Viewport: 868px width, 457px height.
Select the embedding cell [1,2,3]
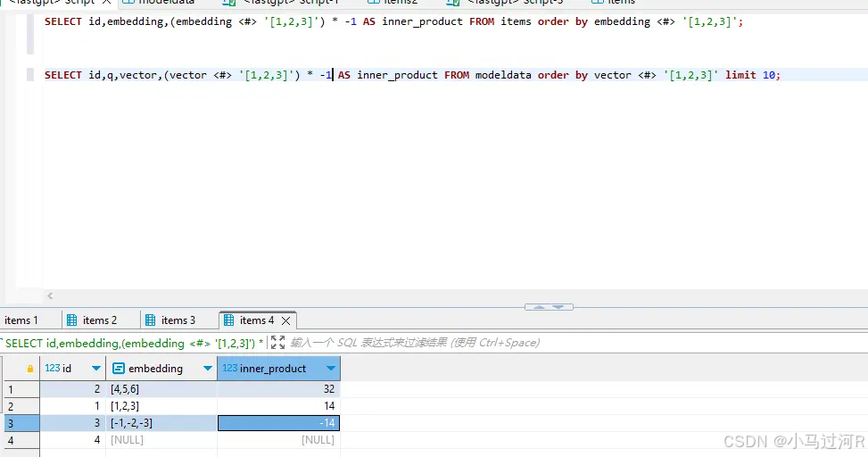161,406
